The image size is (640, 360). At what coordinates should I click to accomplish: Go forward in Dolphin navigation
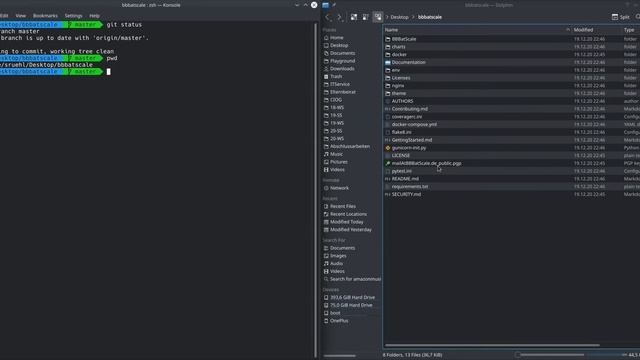[340, 17]
